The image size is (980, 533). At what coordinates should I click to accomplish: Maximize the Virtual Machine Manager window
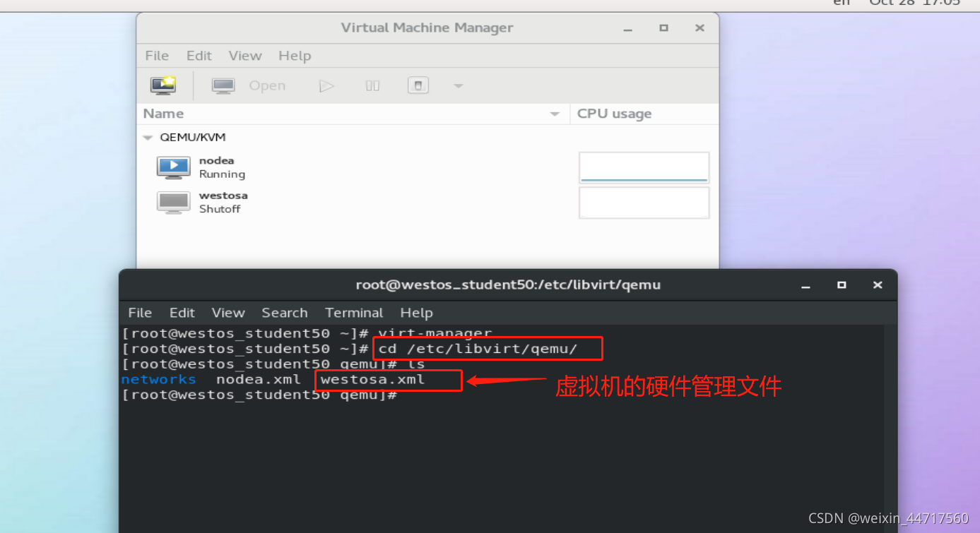coord(663,28)
